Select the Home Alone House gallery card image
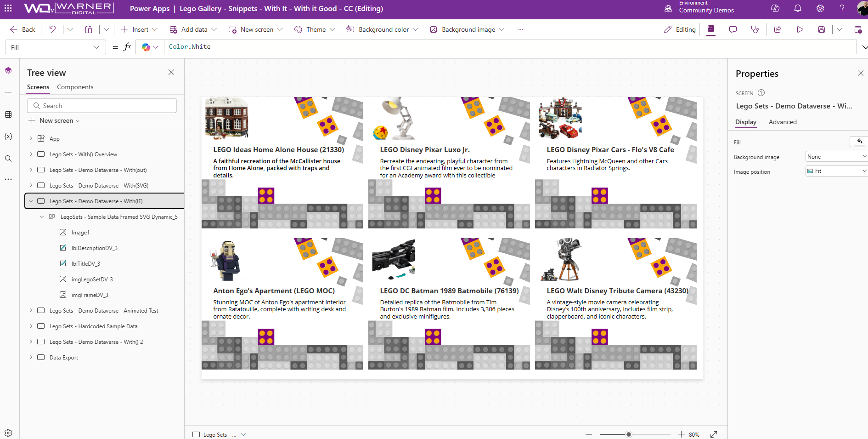The image size is (868, 439). coord(227,118)
